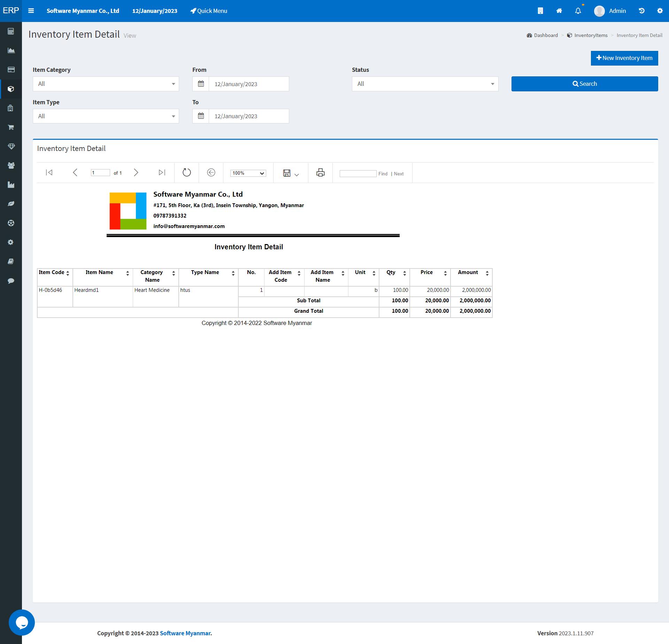Click the To date field
The height and width of the screenshot is (644, 669).
point(249,116)
